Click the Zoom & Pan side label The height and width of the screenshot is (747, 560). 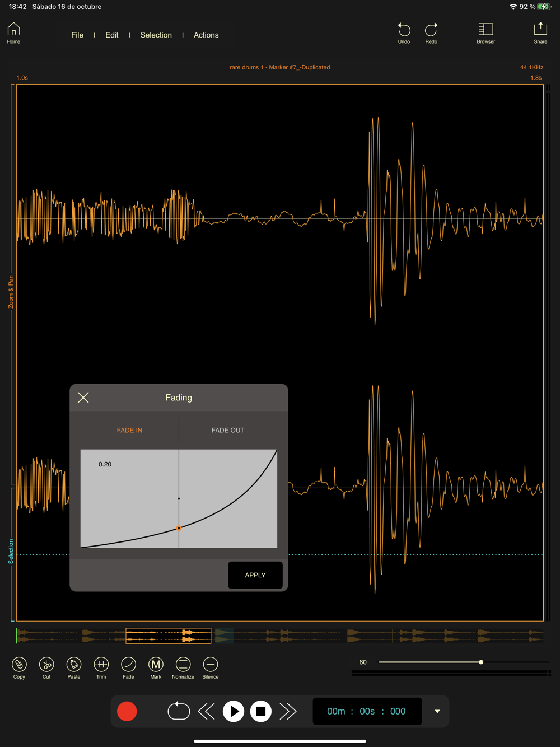(11, 291)
